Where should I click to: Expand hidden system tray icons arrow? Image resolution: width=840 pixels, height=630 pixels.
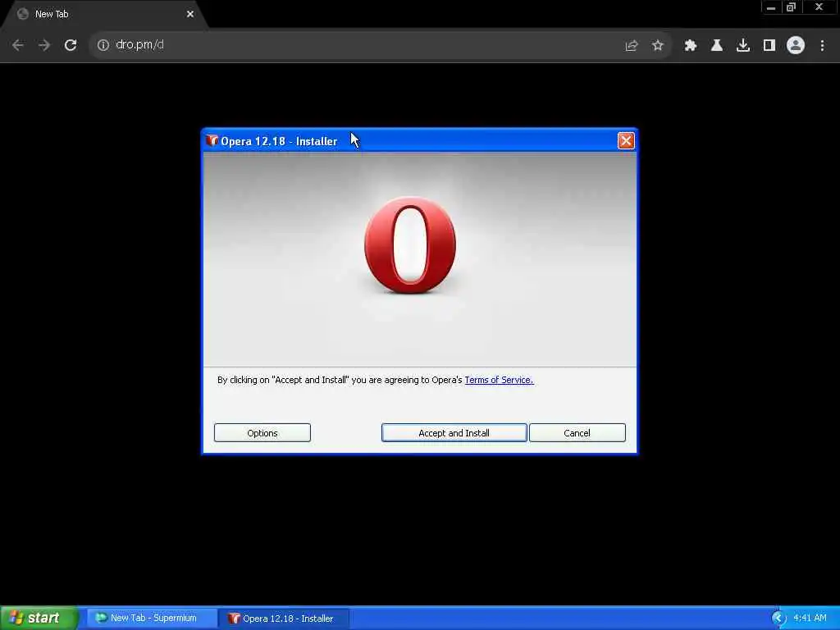(778, 619)
